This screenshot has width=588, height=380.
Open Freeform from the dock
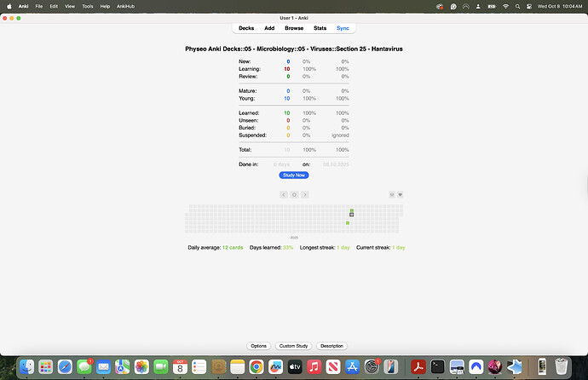275,367
